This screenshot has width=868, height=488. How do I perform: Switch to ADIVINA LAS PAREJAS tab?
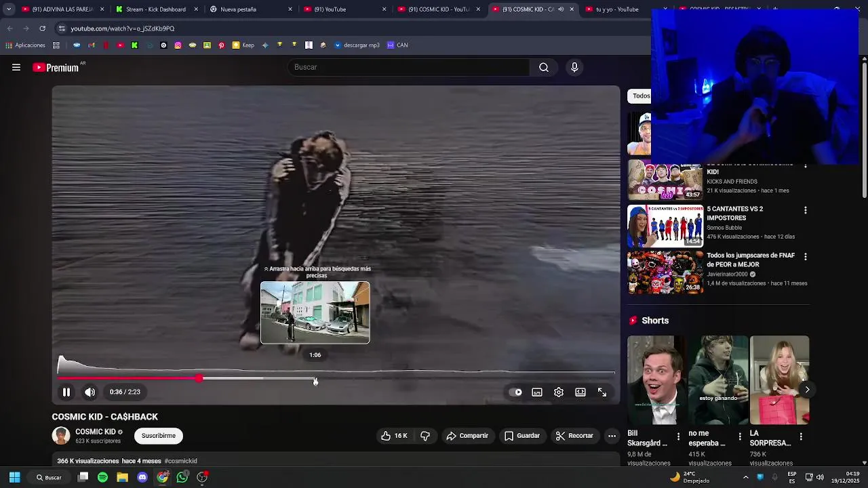pos(64,9)
